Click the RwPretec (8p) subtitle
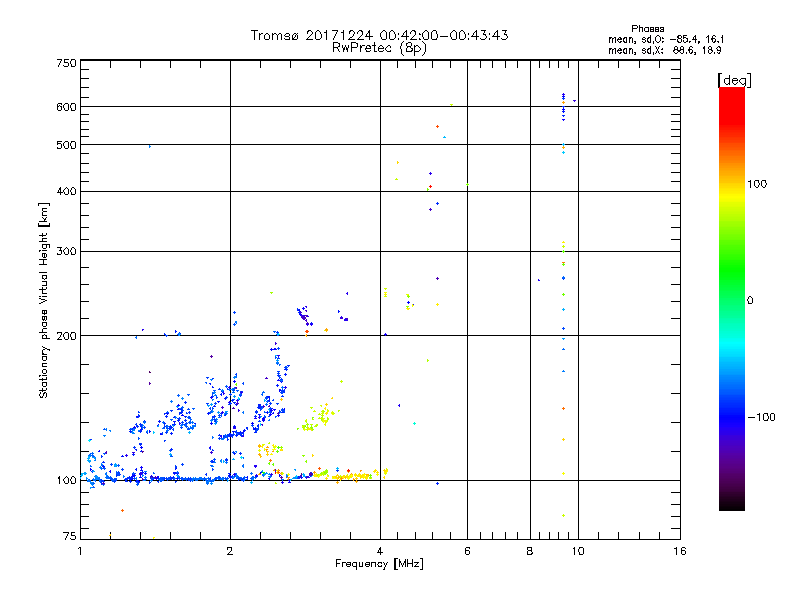This screenshot has width=800, height=600. tap(379, 48)
